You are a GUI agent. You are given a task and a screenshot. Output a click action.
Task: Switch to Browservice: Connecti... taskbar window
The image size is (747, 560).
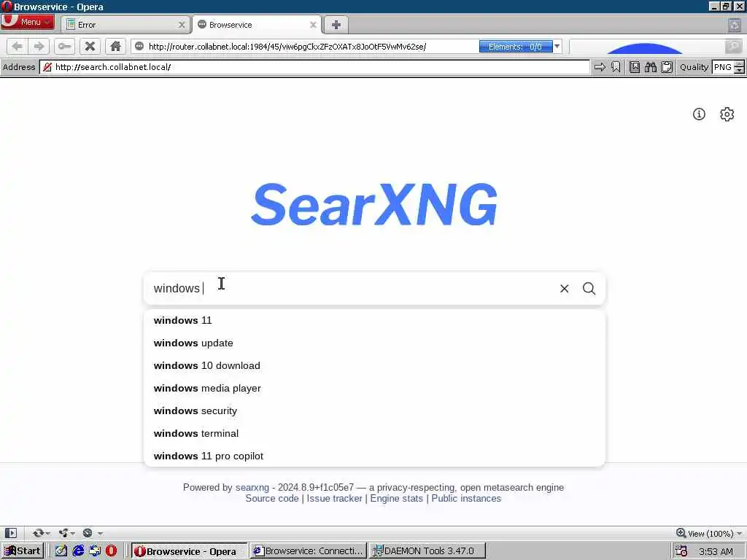point(309,551)
